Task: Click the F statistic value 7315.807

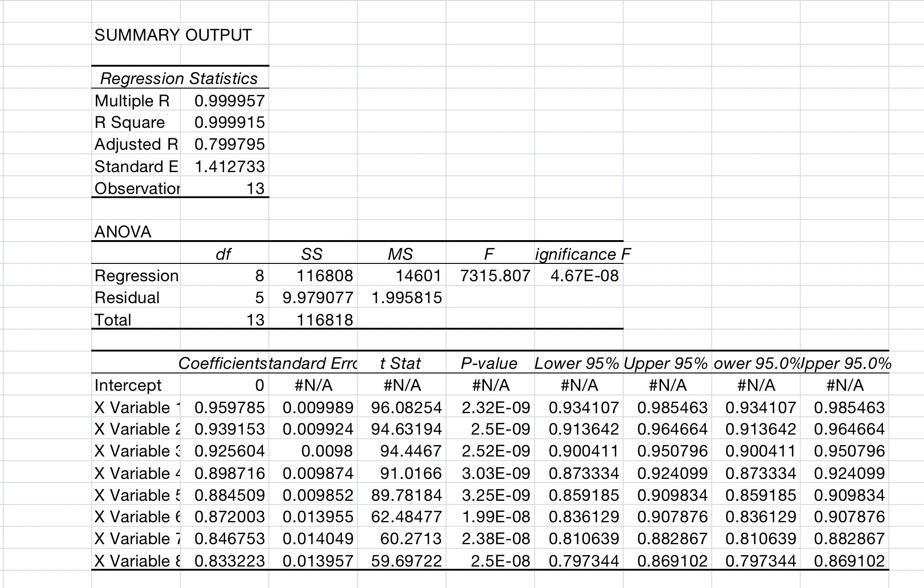Action: pos(495,276)
